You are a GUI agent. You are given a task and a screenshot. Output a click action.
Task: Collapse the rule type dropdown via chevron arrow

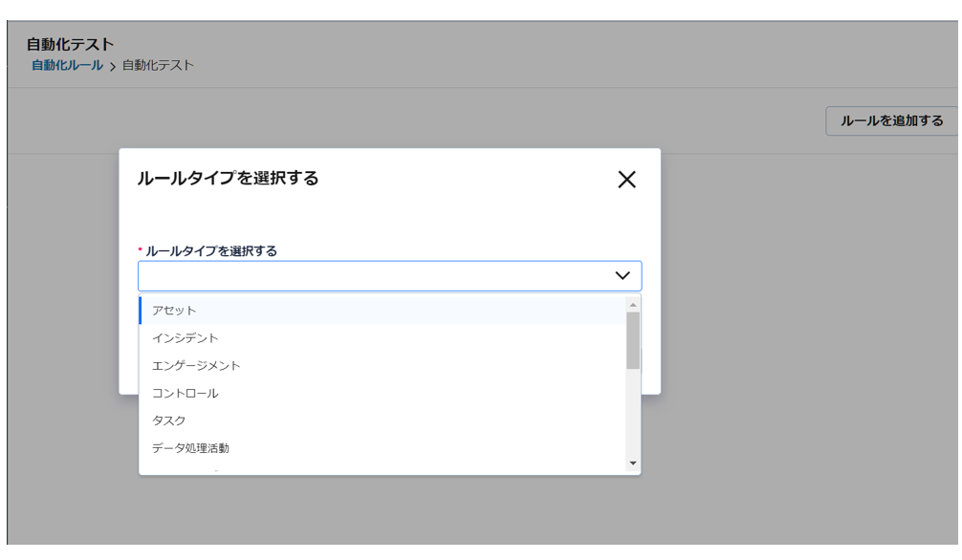[x=623, y=275]
